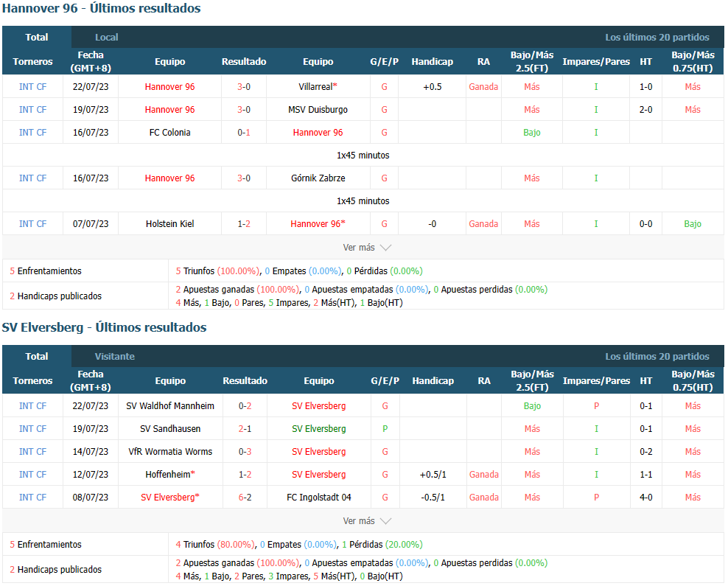Click the Hannover 96 Últimos resultados heading
This screenshot has width=728, height=586.
tap(101, 8)
